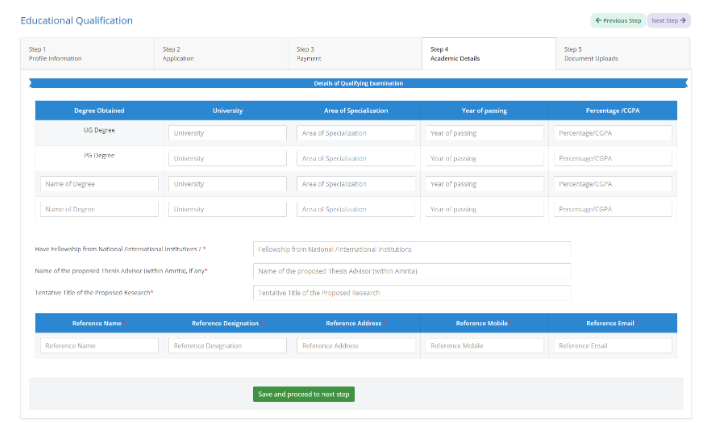The image size is (712, 423).
Task: Select Step 4 Academic Details tab
Action: pyautogui.click(x=488, y=53)
